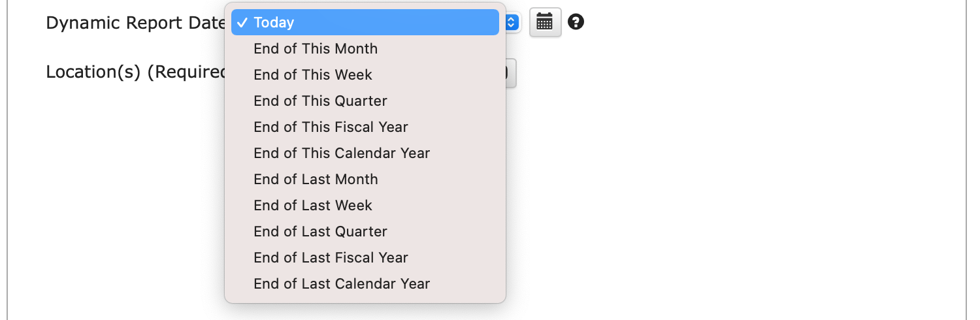Image resolution: width=980 pixels, height=320 pixels.
Task: Open the calendar date picker icon
Action: [545, 22]
